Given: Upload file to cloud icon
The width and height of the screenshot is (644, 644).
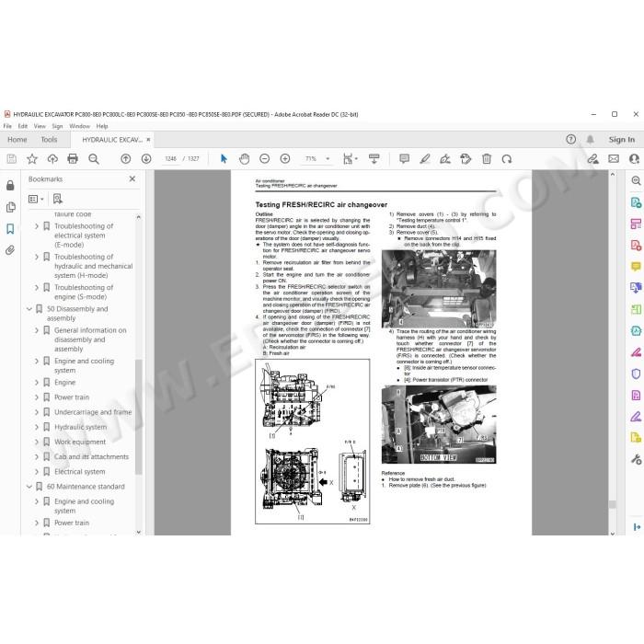Looking at the screenshot, I should click(x=52, y=158).
